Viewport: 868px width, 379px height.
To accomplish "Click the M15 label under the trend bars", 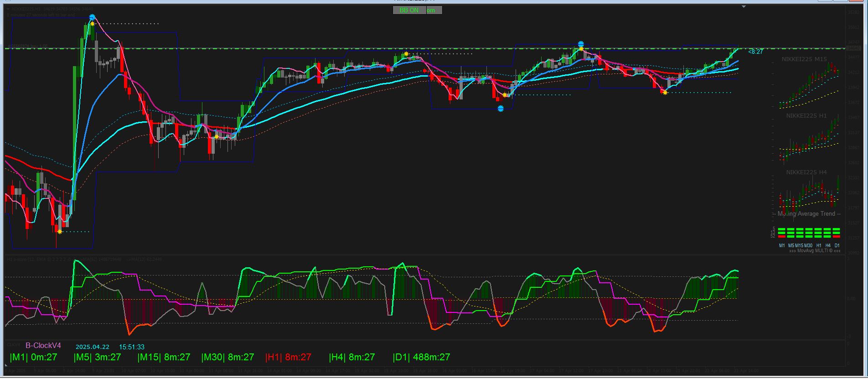I will (x=799, y=245).
